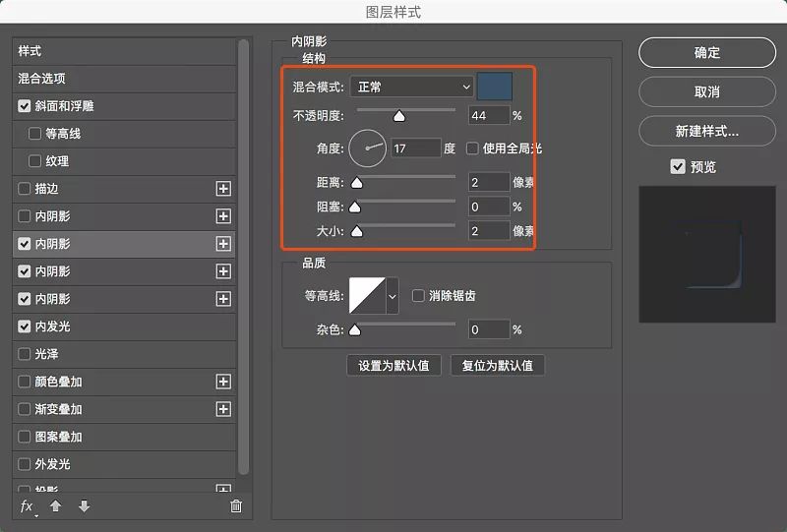Enable the 颜色叠加 checkbox

24,382
